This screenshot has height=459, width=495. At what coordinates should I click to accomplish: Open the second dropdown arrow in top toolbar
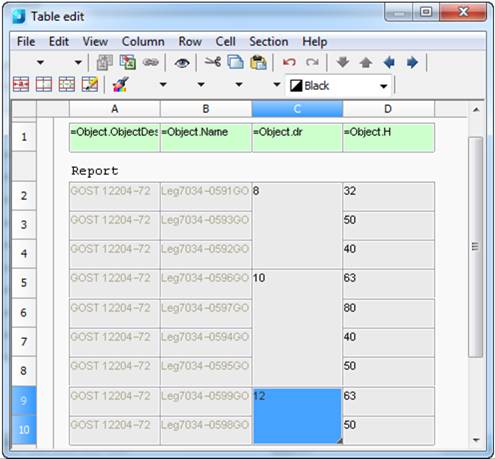[x=78, y=62]
